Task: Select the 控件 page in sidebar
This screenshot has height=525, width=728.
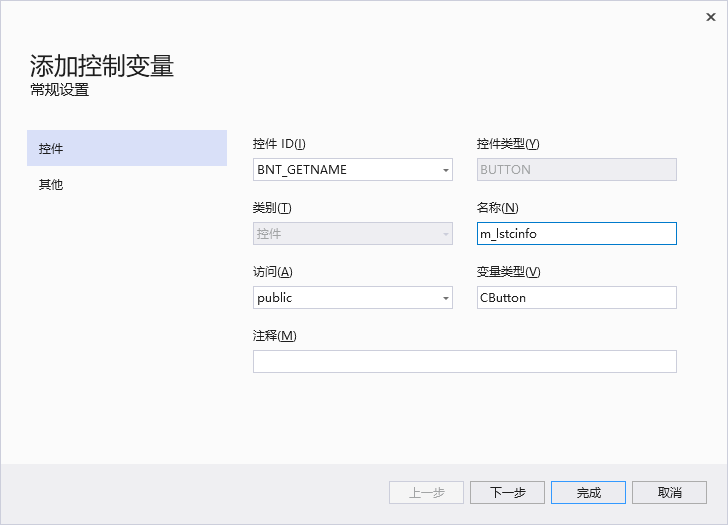Action: 127,148
